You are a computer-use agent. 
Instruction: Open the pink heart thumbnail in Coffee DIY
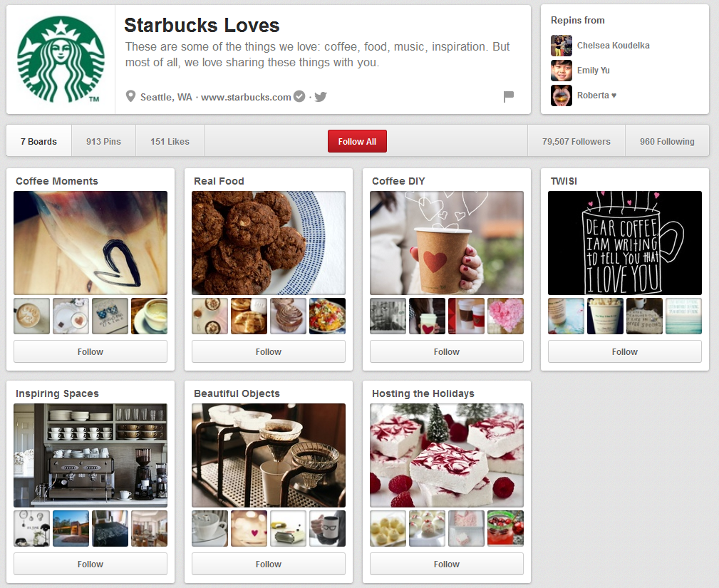[505, 316]
